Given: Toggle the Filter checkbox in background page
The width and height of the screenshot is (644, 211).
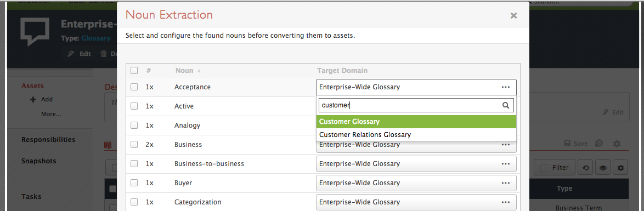Looking at the screenshot, I should [544, 168].
